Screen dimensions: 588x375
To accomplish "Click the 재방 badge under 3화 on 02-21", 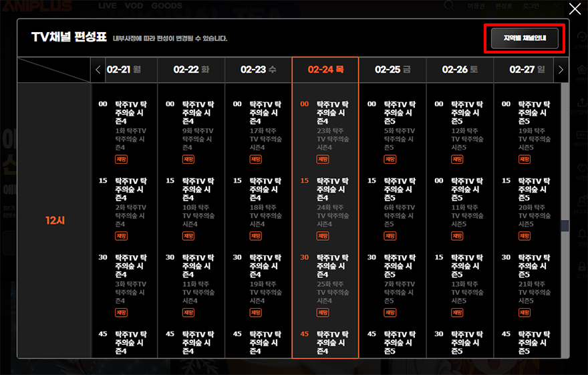I will (121, 312).
